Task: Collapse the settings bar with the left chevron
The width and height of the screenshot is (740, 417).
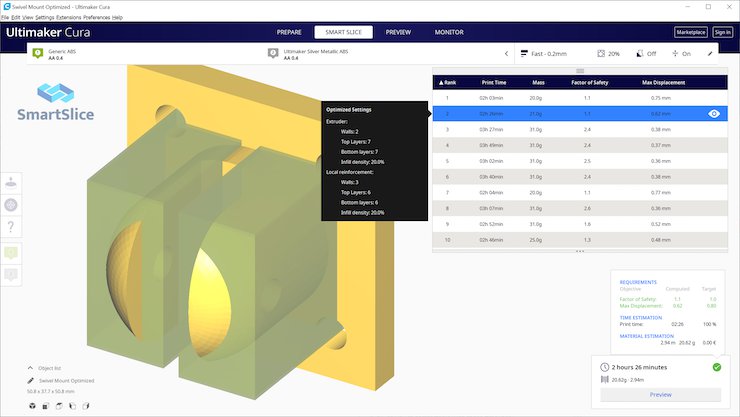Action: coord(506,54)
